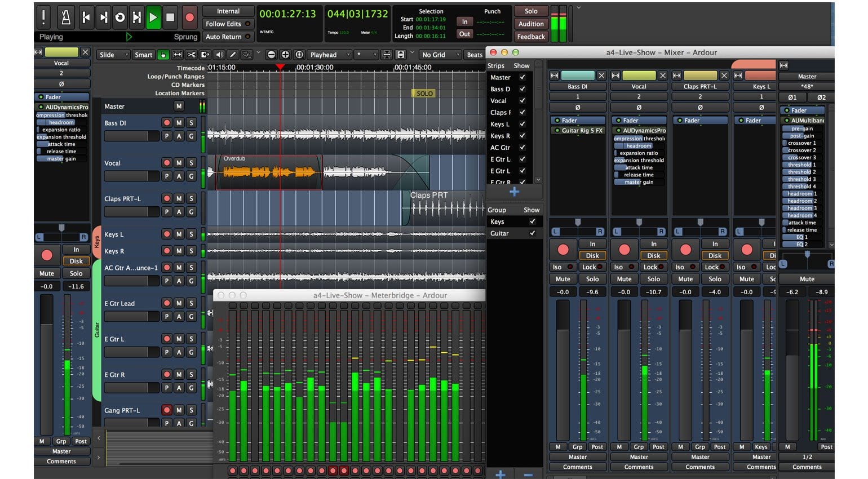Click Master strip name button in Mixer
The height and width of the screenshot is (479, 868).
[x=807, y=77]
